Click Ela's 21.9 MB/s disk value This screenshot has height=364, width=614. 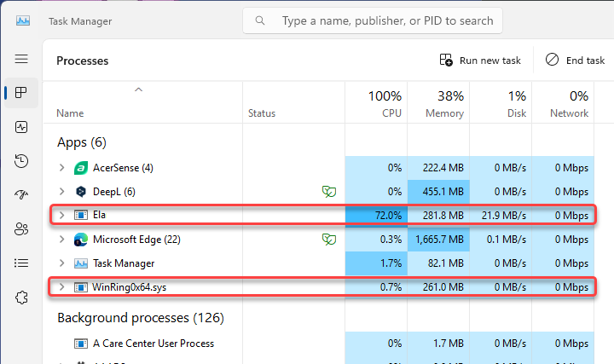click(x=504, y=216)
